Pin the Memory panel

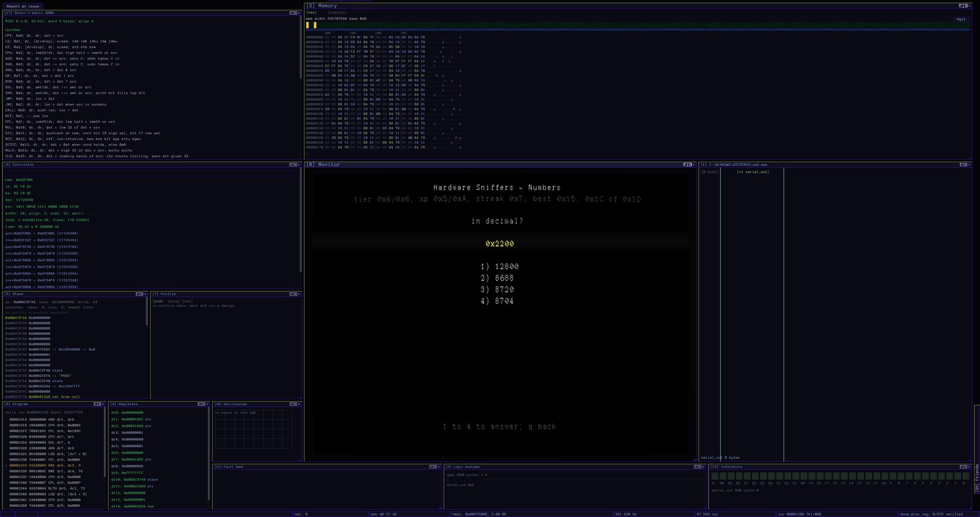tap(963, 6)
